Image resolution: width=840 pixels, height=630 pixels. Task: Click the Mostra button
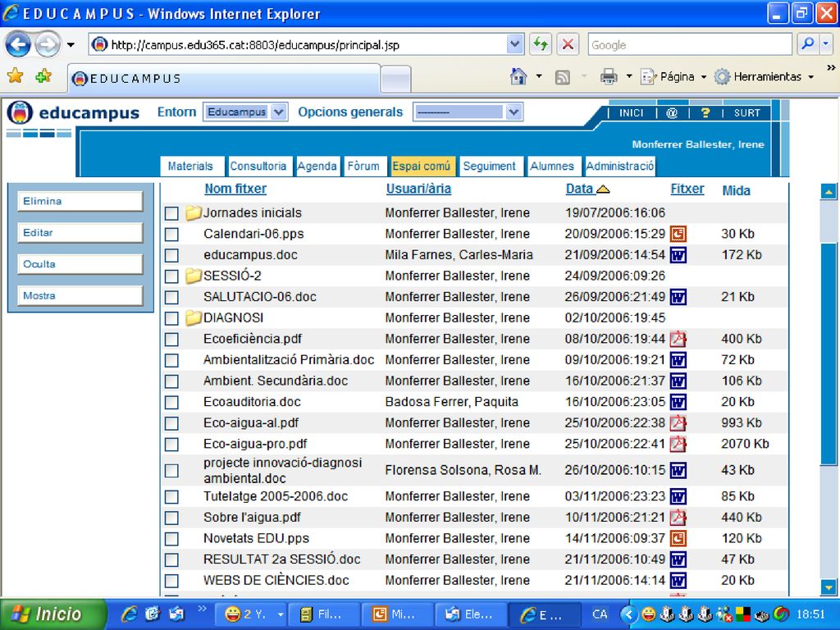[80, 295]
